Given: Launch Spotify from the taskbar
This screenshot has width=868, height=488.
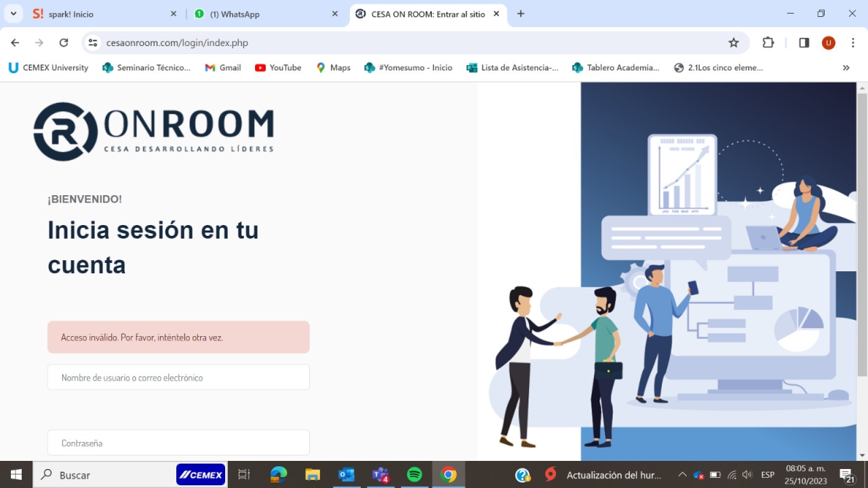Looking at the screenshot, I should click(414, 474).
